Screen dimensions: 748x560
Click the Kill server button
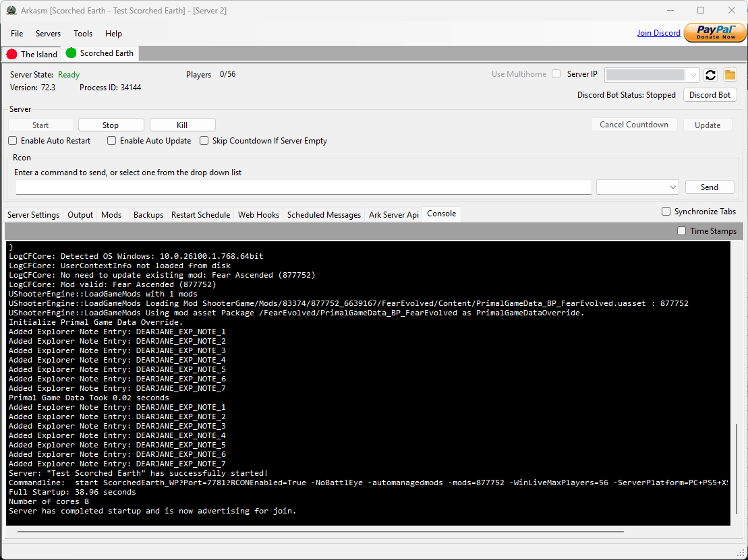point(182,125)
